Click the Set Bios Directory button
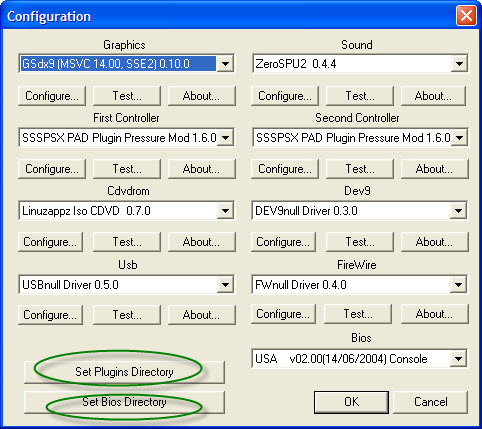Image resolution: width=482 pixels, height=429 pixels. point(124,402)
